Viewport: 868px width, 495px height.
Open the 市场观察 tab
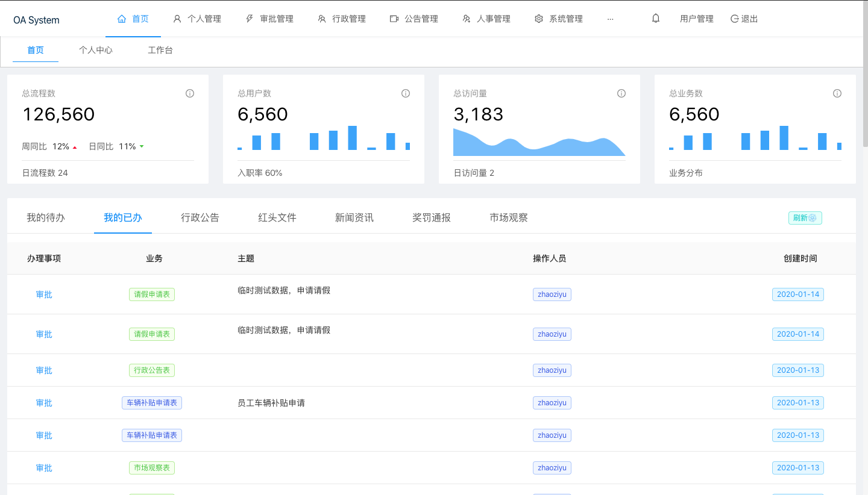click(509, 217)
